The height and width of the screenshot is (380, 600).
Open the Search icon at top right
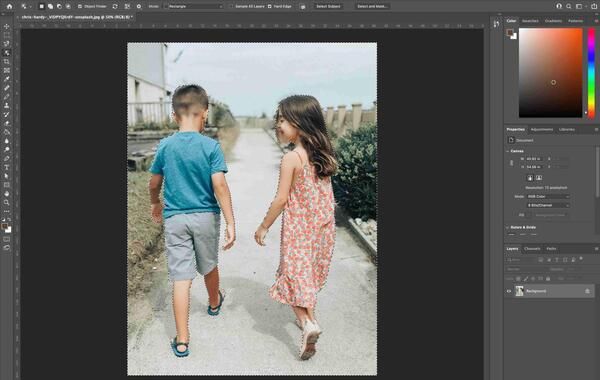[569, 7]
